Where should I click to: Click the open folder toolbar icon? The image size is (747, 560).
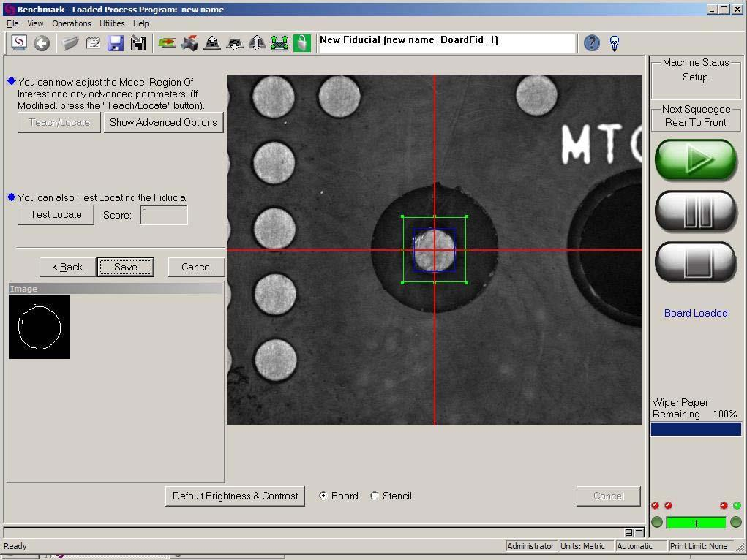pos(71,43)
